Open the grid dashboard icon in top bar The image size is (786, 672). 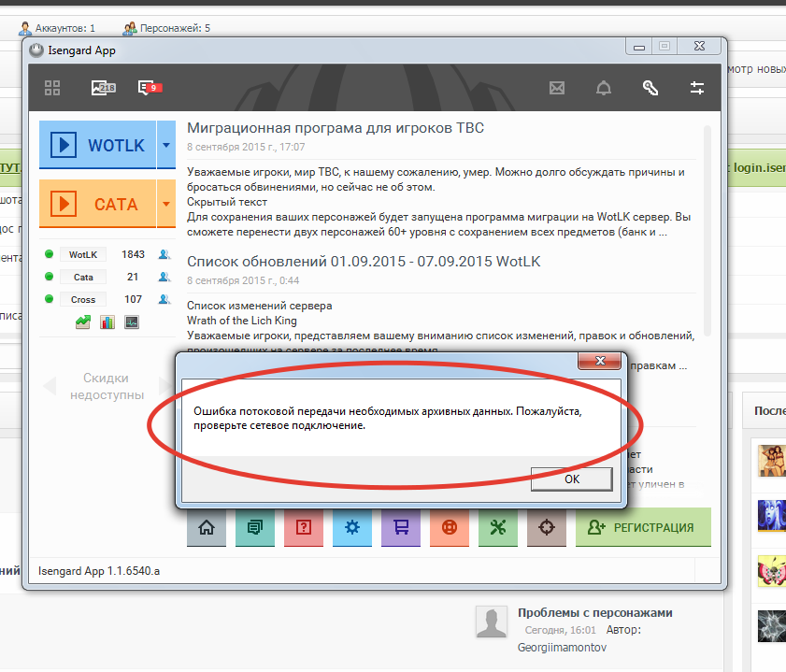tap(52, 88)
